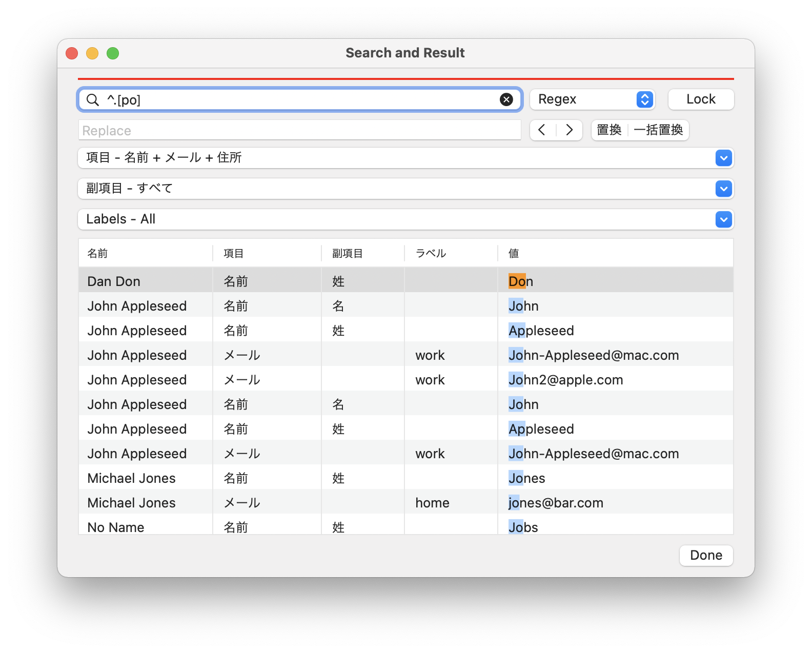Click the ラベル column header
Image resolution: width=812 pixels, height=653 pixels.
coord(431,253)
